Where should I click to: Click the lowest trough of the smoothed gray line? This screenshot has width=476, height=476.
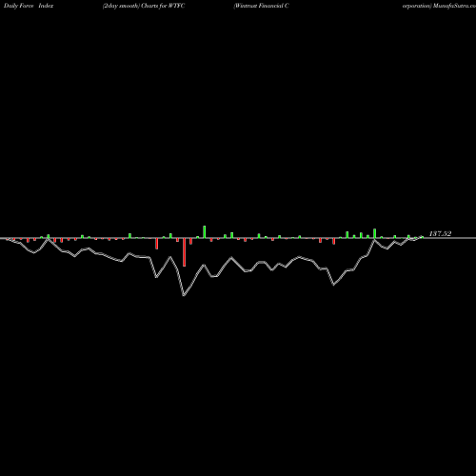(184, 295)
